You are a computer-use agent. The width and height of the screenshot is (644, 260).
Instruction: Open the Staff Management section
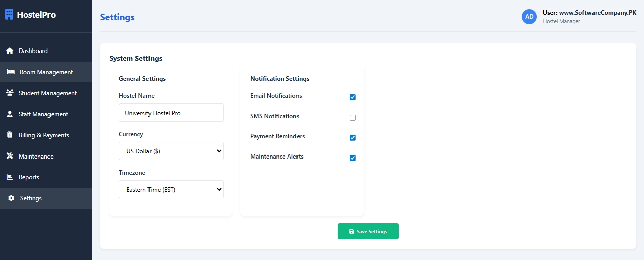[x=46, y=114]
